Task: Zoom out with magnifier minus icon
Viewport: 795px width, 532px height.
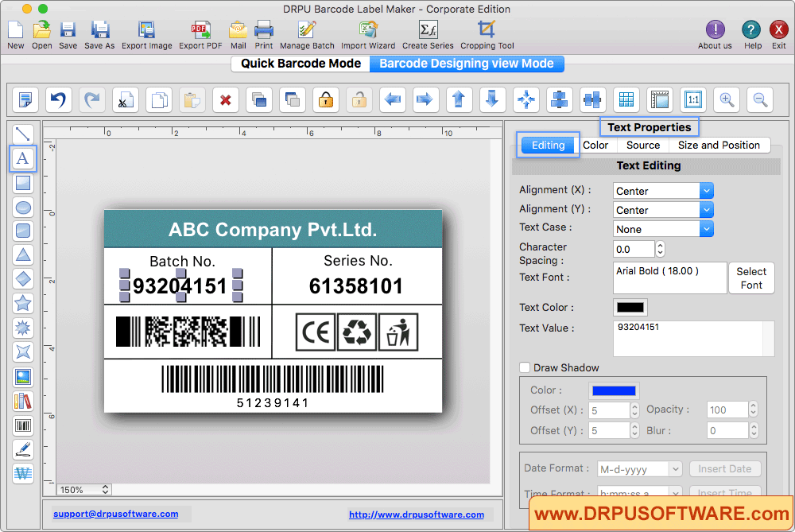Action: pyautogui.click(x=760, y=99)
